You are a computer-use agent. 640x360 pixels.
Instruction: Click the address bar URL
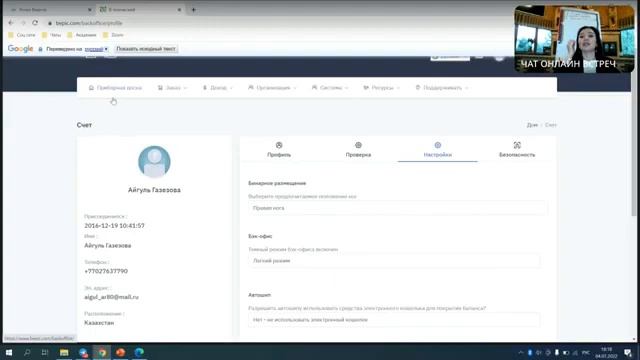[x=89, y=23]
